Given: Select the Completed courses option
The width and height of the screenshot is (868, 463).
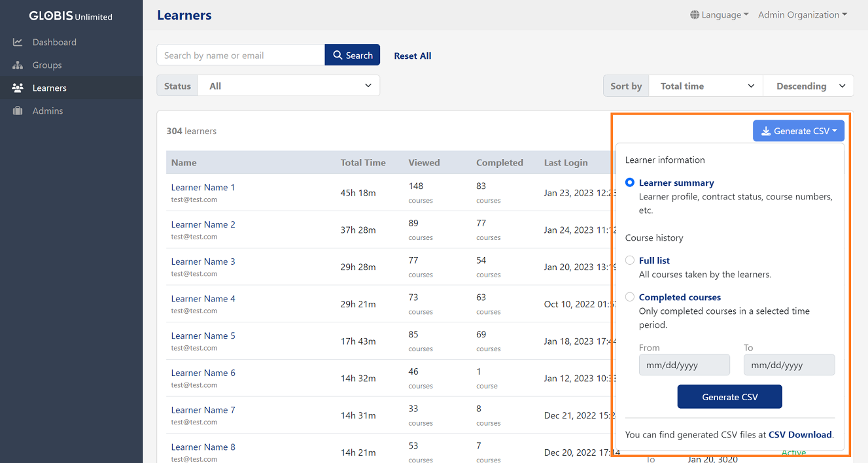Looking at the screenshot, I should pyautogui.click(x=629, y=296).
